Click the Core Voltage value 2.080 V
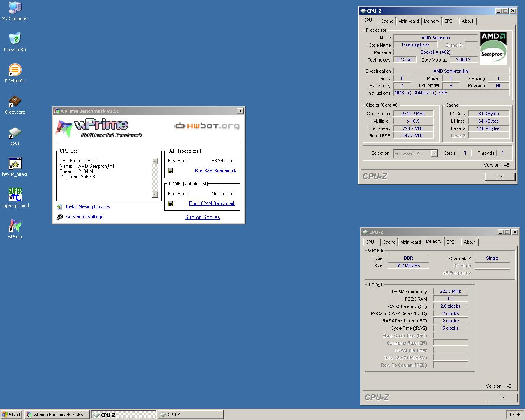The height and width of the screenshot is (420, 525). click(x=463, y=59)
